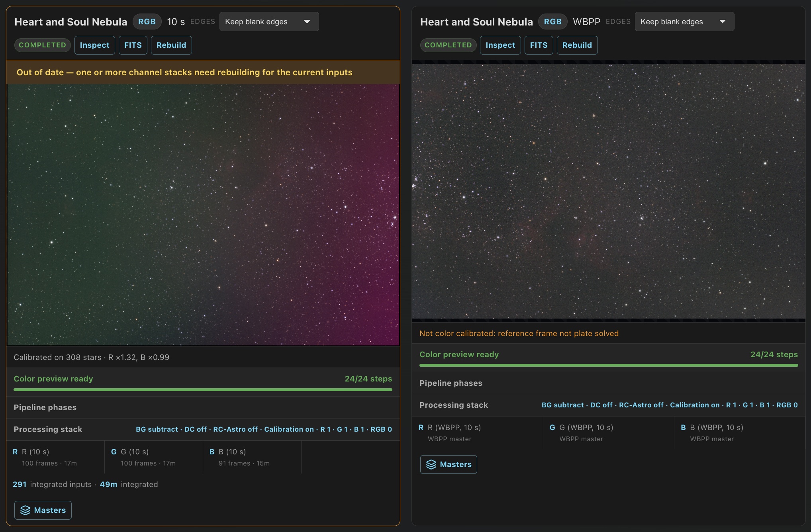Click the RGB badge in WBPP card
This screenshot has width=811, height=532.
click(553, 22)
